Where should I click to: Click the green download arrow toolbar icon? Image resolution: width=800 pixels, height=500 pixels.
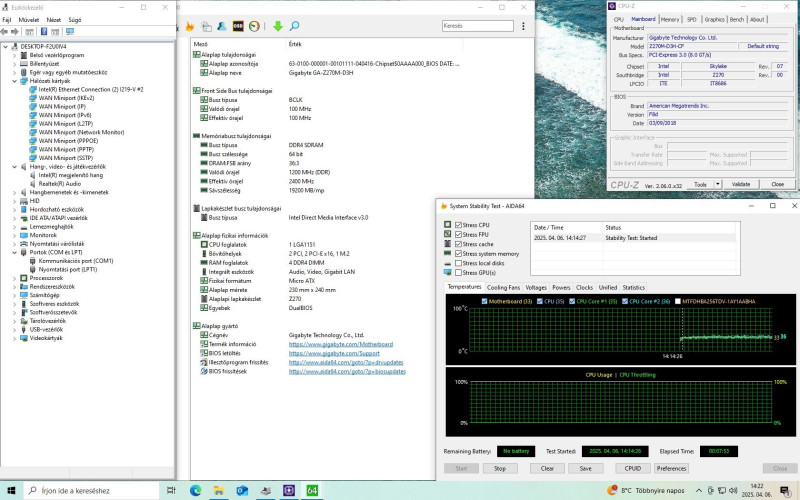coord(278,25)
